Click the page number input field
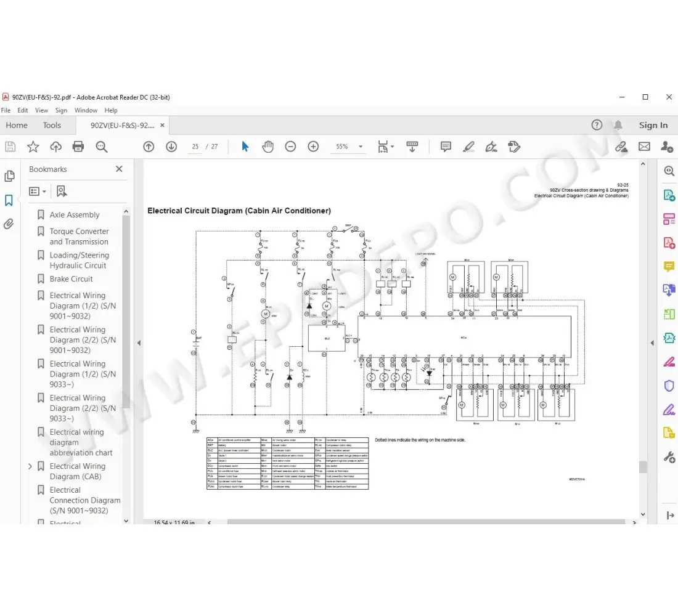 [194, 147]
